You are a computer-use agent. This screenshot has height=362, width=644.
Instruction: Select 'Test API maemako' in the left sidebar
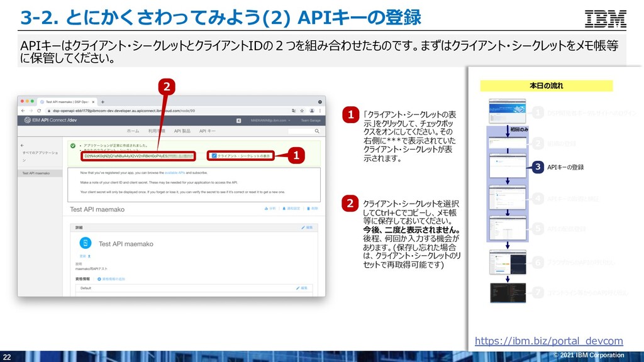point(40,173)
